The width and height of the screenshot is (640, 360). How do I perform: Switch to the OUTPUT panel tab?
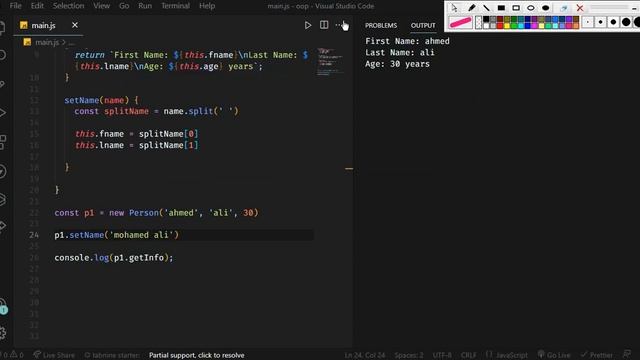coord(423,25)
